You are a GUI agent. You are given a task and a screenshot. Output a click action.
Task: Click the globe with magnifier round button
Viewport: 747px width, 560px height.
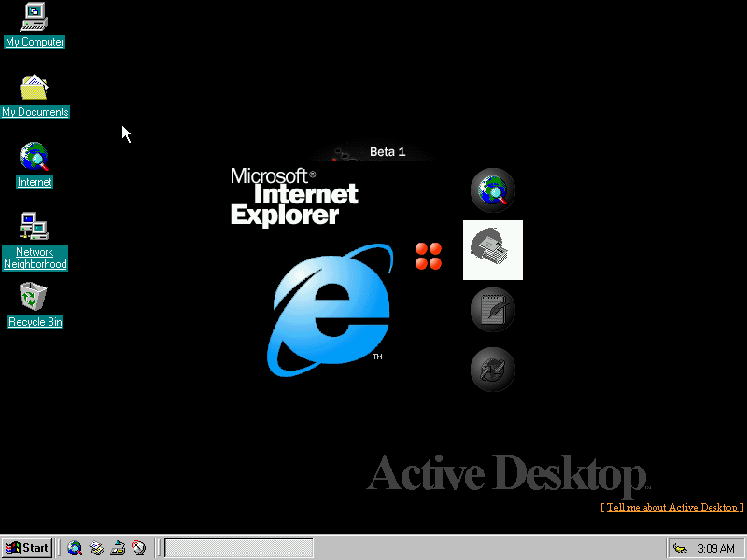pyautogui.click(x=492, y=190)
